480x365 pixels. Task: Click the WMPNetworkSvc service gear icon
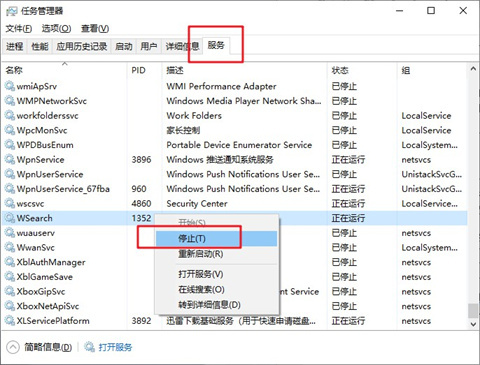[x=10, y=101]
